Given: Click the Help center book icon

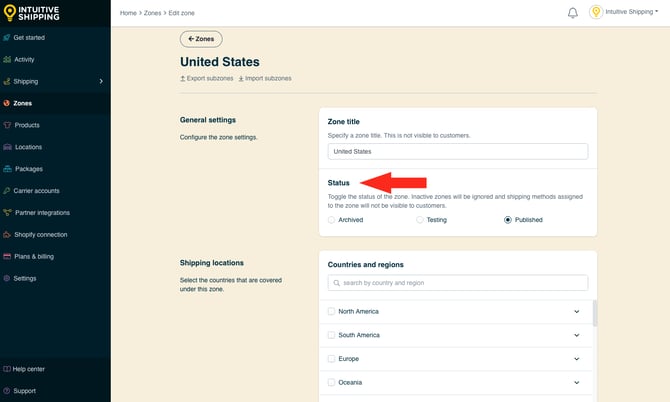Looking at the screenshot, I should pyautogui.click(x=6, y=369).
